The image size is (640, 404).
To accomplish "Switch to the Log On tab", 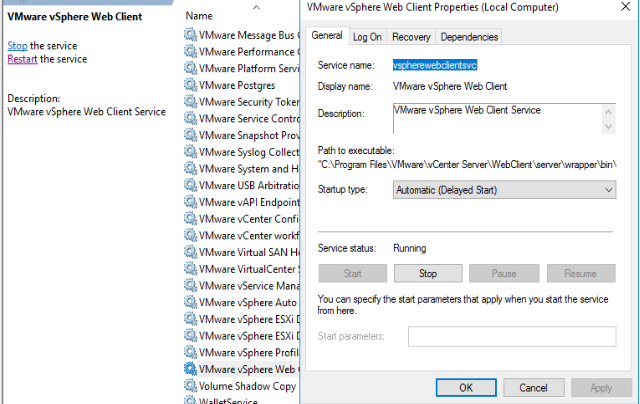I will click(367, 37).
